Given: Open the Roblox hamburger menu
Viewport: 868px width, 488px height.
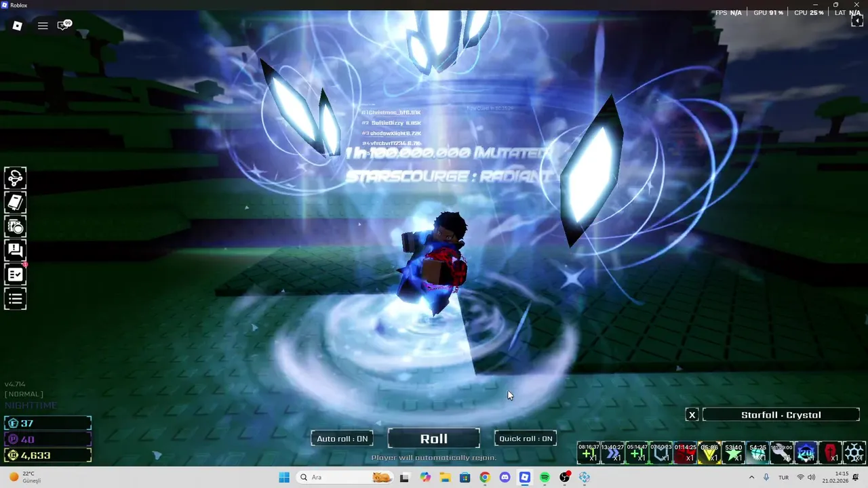Looking at the screenshot, I should coord(43,26).
